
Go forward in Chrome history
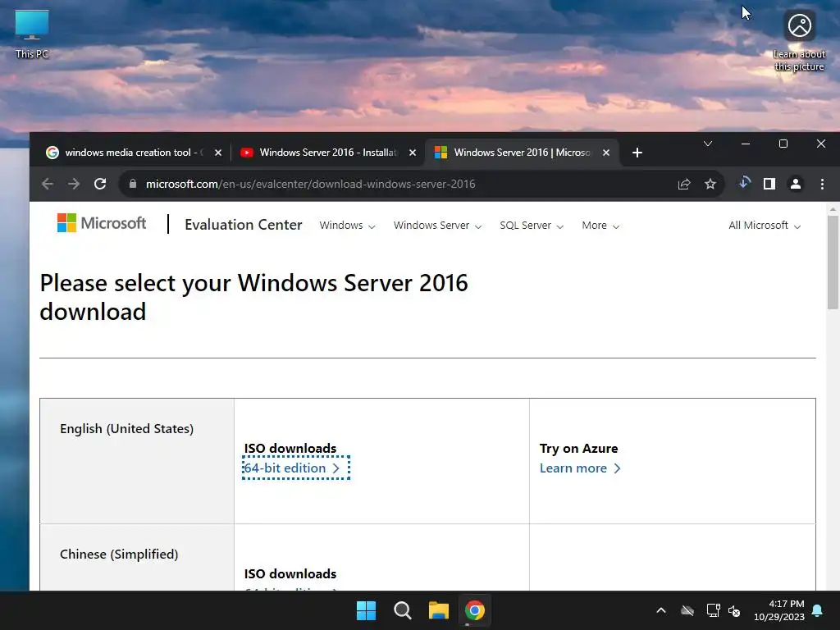[x=73, y=184]
